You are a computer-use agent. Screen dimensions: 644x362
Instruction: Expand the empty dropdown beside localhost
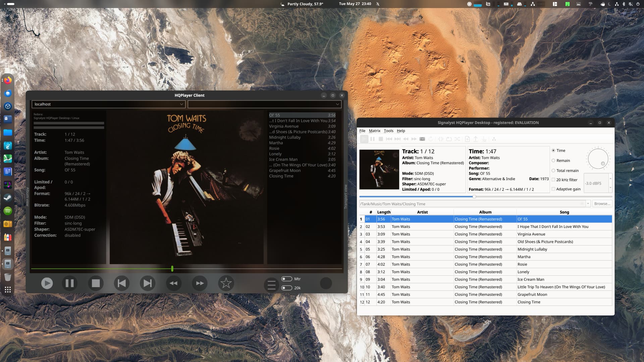click(337, 104)
